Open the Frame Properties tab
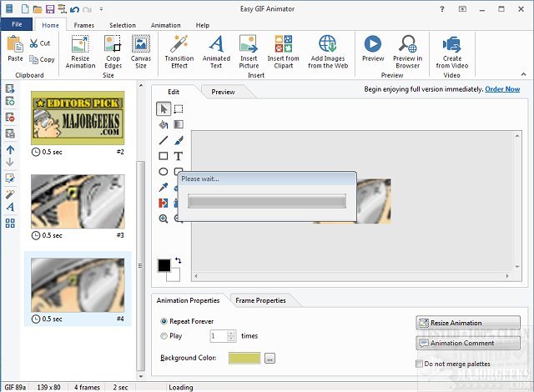The image size is (534, 392). (260, 300)
